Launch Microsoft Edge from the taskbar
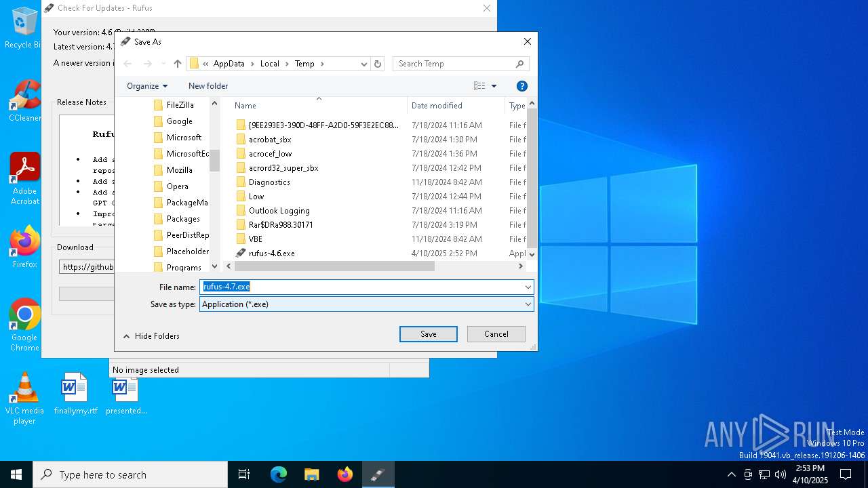Viewport: 868px width, 488px height. click(x=279, y=474)
